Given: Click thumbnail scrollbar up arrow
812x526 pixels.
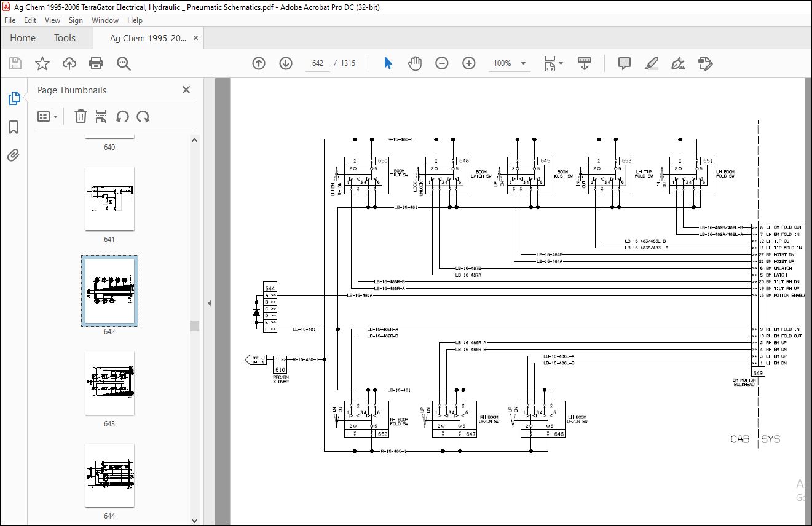Looking at the screenshot, I should click(x=195, y=140).
